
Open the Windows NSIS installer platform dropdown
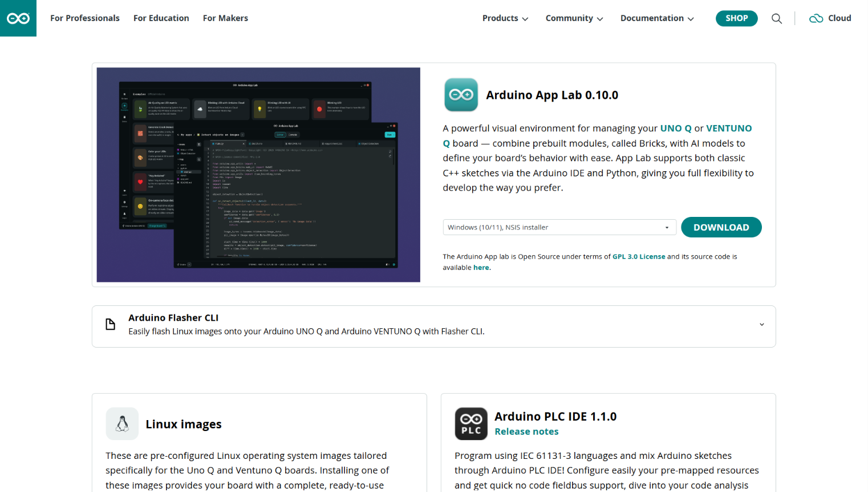click(x=559, y=227)
